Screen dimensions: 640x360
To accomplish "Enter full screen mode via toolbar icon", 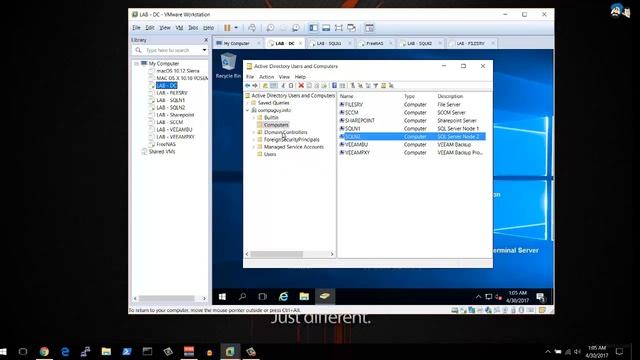I will pyautogui.click(x=339, y=28).
